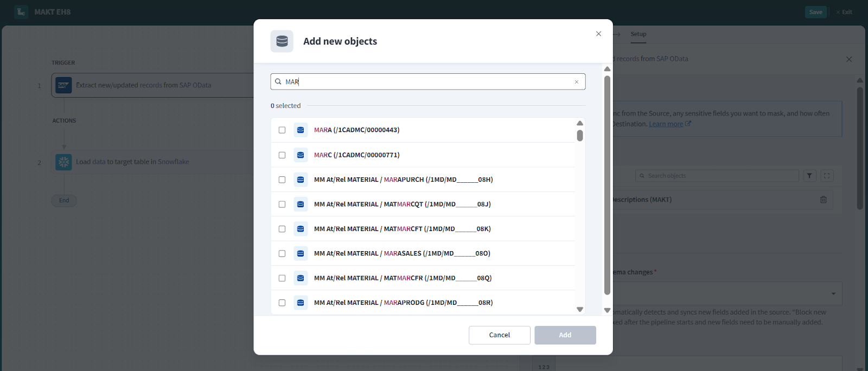Close the Add new objects dialog
Viewport: 868px width, 371px height.
point(598,34)
